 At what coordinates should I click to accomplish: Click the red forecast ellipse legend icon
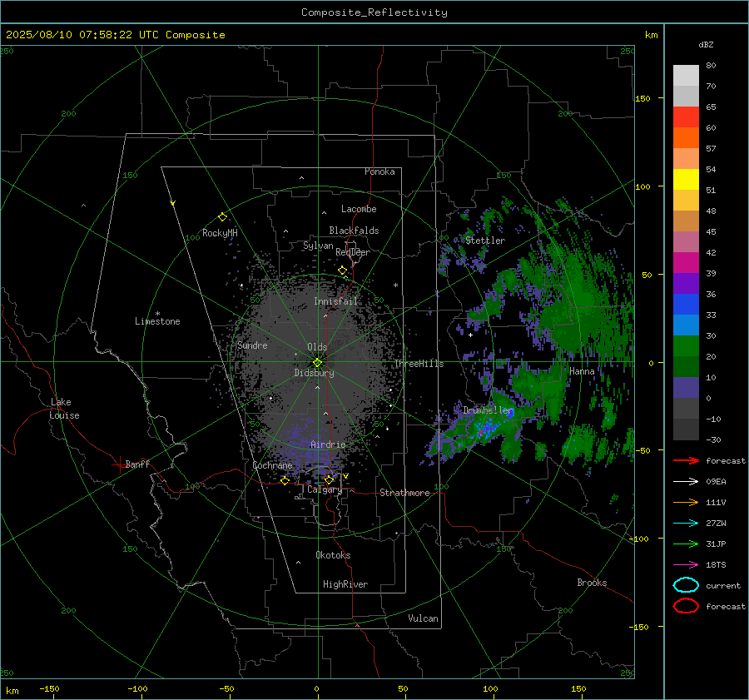click(x=686, y=606)
